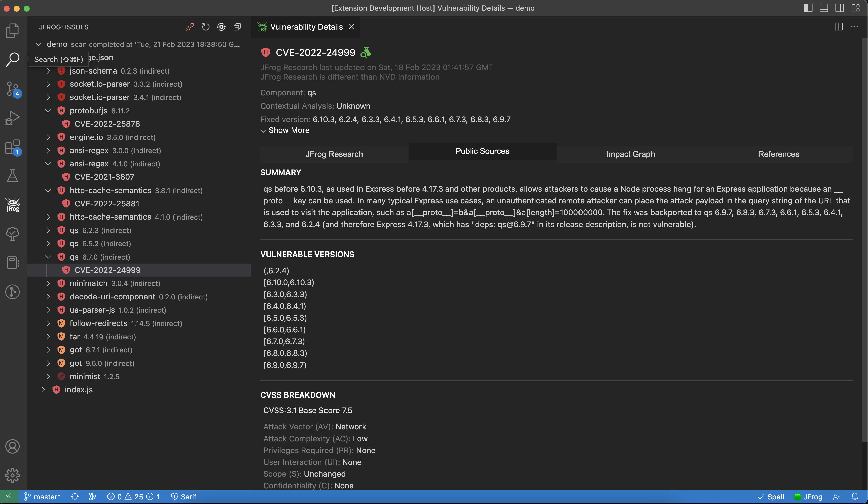Viewport: 868px width, 504px height.
Task: Open Accounts menu in activity bar
Action: (x=13, y=446)
